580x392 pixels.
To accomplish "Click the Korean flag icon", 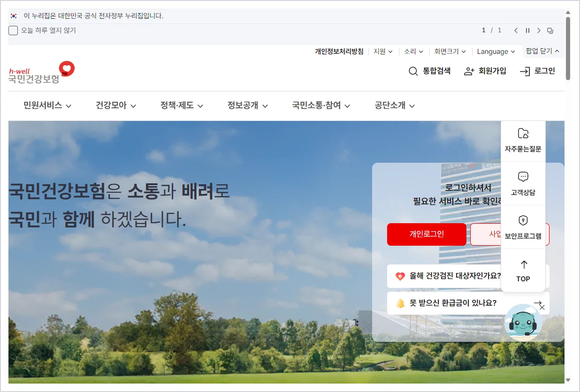I will point(14,16).
